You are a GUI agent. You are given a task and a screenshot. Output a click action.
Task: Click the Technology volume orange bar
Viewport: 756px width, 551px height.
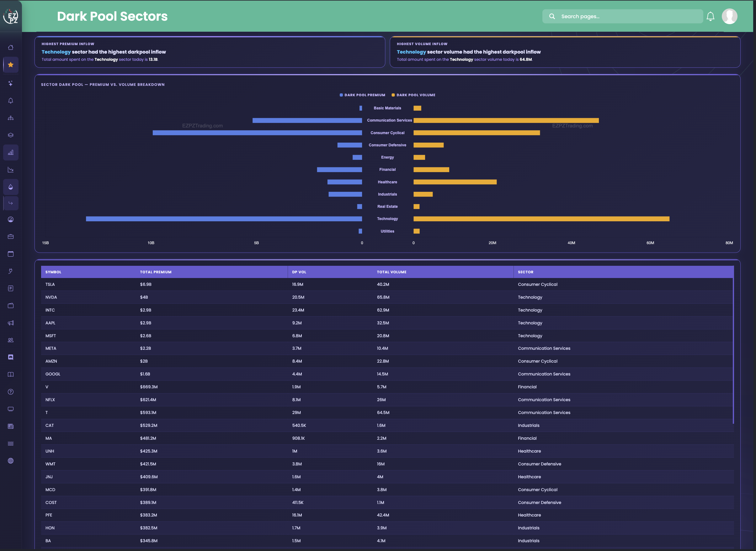tap(541, 219)
